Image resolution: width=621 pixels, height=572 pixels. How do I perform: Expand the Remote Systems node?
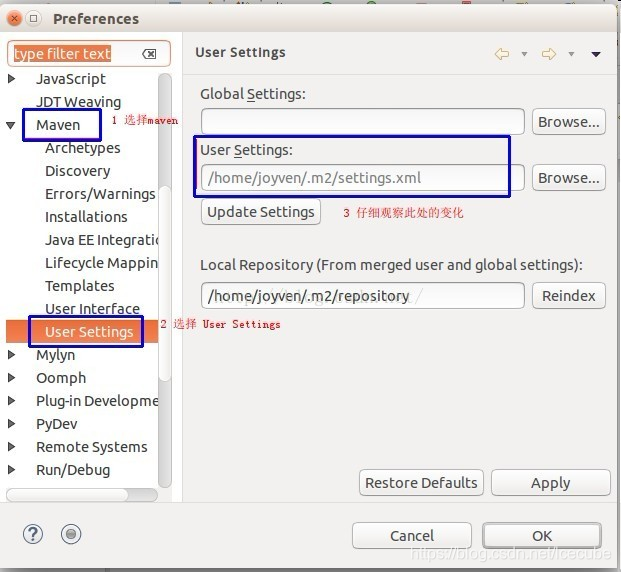click(x=11, y=446)
